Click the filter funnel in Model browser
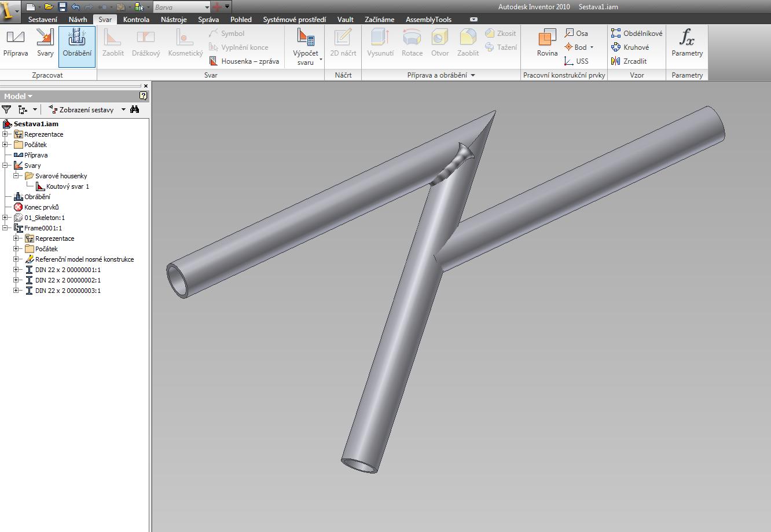Viewport: 771px width, 532px height. click(6, 109)
